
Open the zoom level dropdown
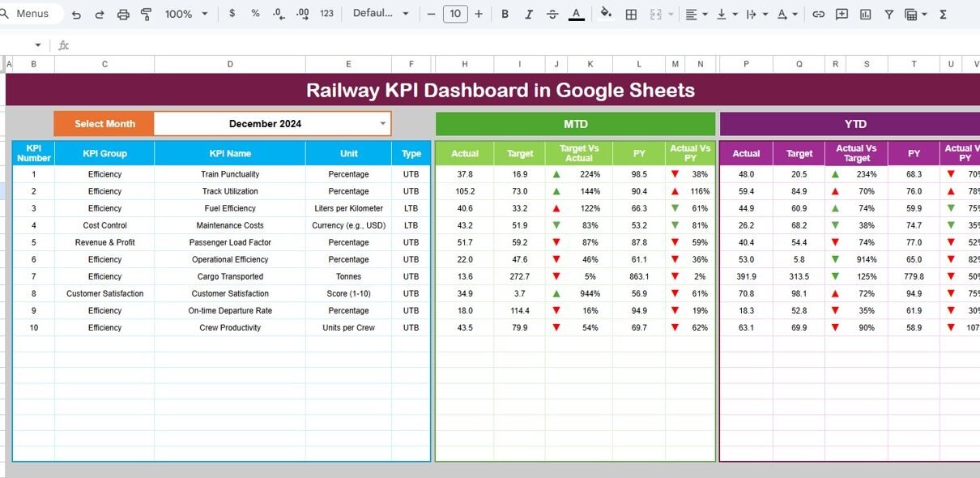186,15
